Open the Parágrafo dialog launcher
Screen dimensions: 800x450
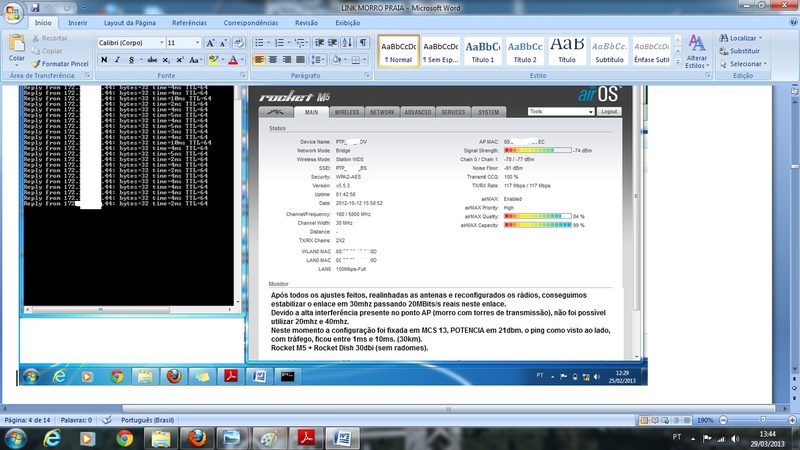click(x=367, y=76)
